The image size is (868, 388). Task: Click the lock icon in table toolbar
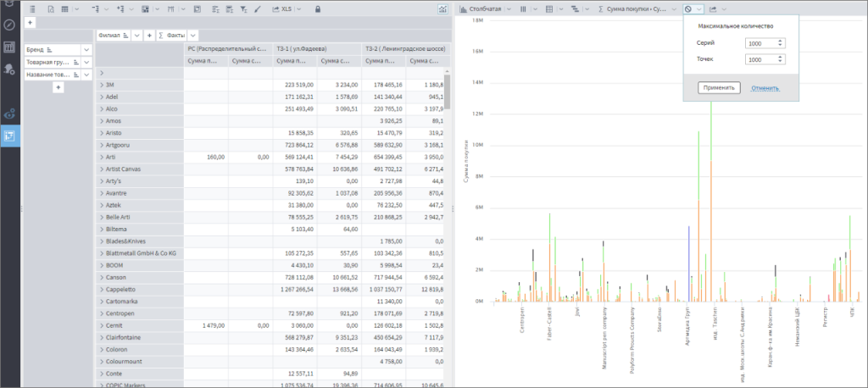317,8
